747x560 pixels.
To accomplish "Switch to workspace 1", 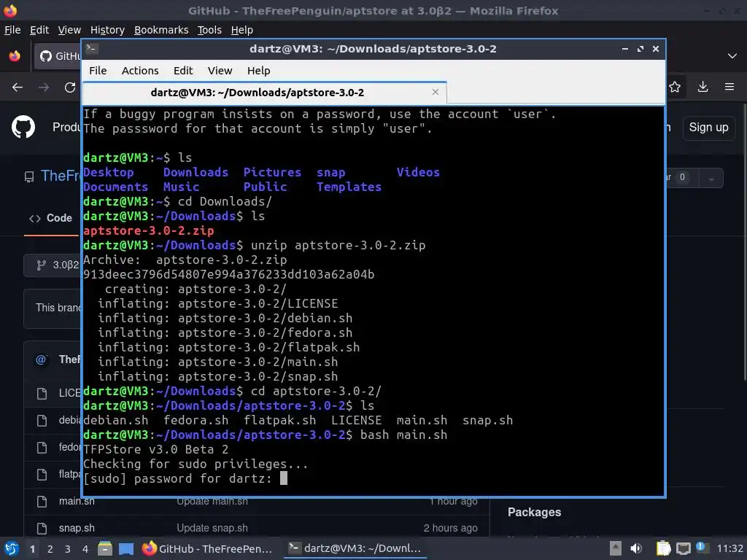I will tap(32, 549).
